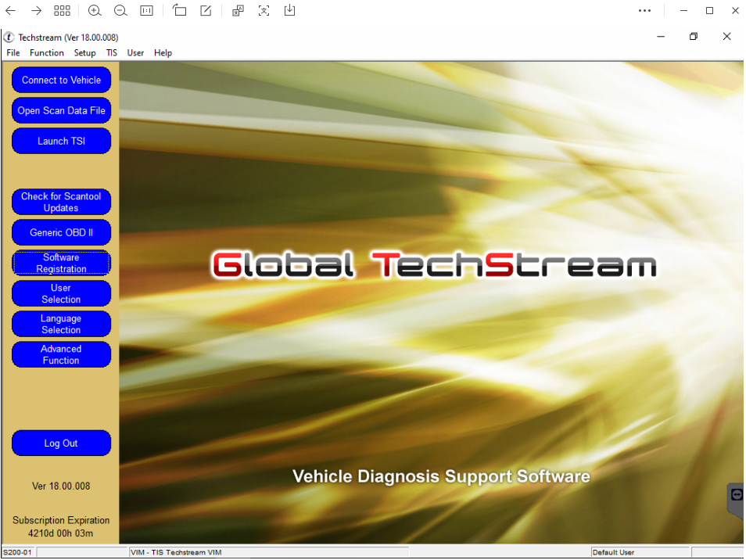
Task: Open the edit image pencil icon
Action: pyautogui.click(x=206, y=10)
